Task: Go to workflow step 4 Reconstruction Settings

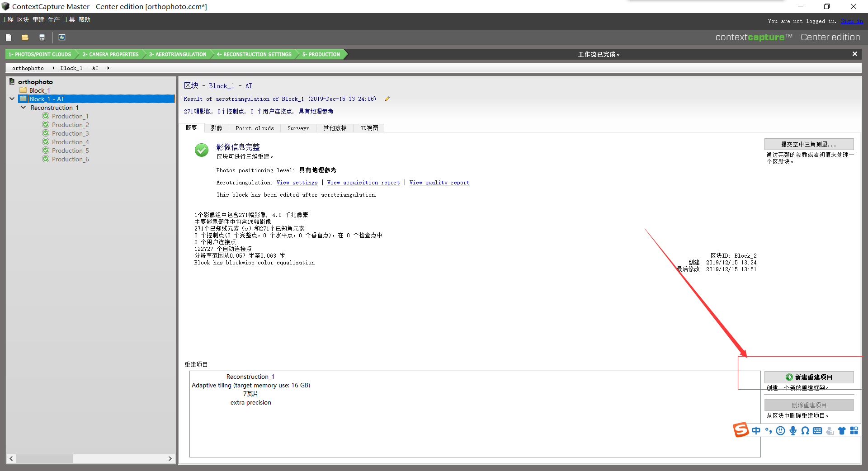Action: pyautogui.click(x=254, y=54)
